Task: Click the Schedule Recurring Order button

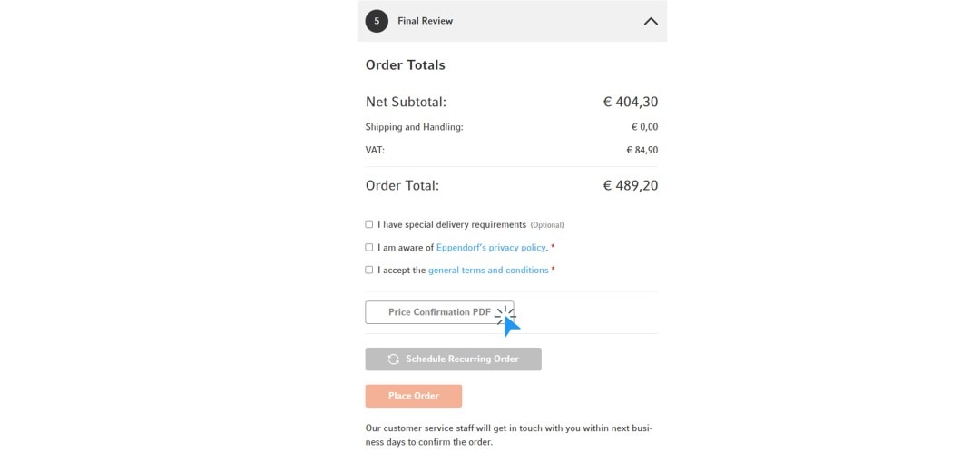Action: [x=453, y=359]
